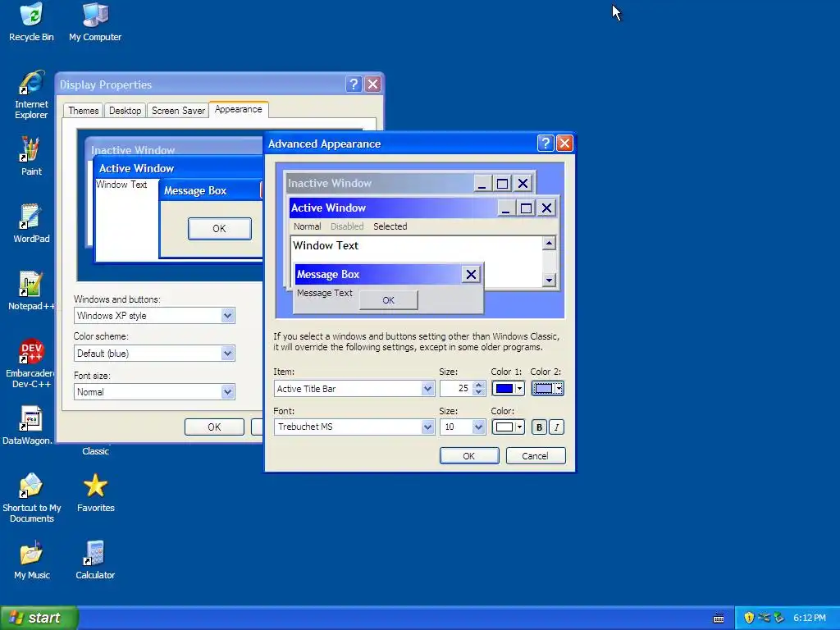Toggle the italic font button
This screenshot has height=630, width=840.
tap(557, 427)
